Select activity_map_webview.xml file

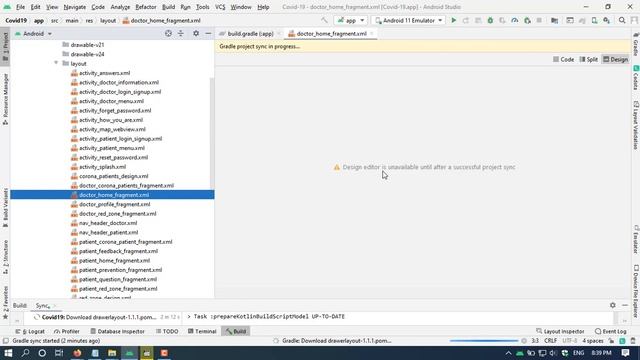[112, 129]
